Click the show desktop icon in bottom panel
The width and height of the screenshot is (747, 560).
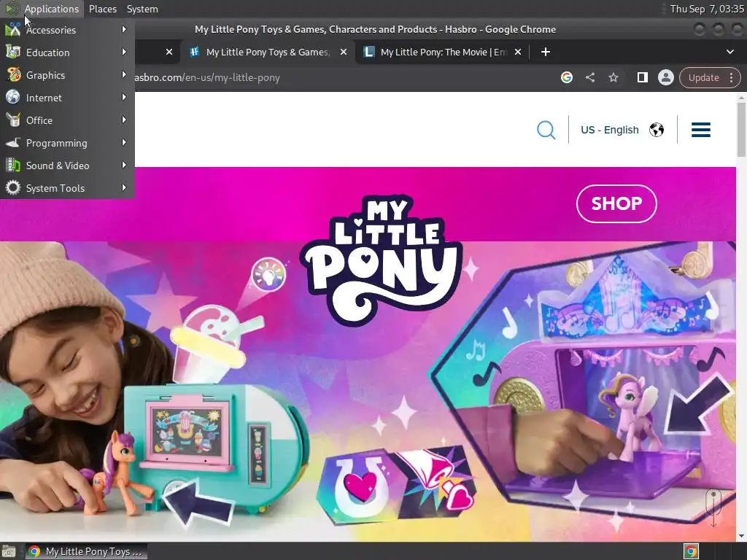pyautogui.click(x=9, y=551)
